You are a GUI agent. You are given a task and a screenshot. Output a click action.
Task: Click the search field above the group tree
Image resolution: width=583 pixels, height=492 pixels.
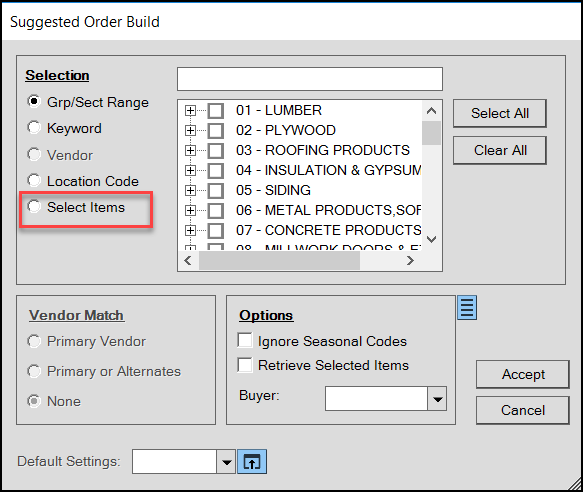coord(310,79)
